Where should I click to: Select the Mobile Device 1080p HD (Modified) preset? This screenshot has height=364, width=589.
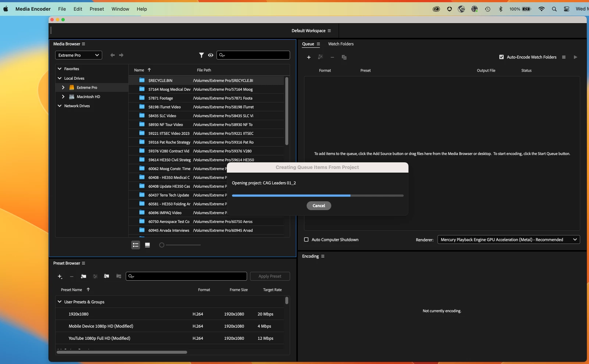pos(169,326)
